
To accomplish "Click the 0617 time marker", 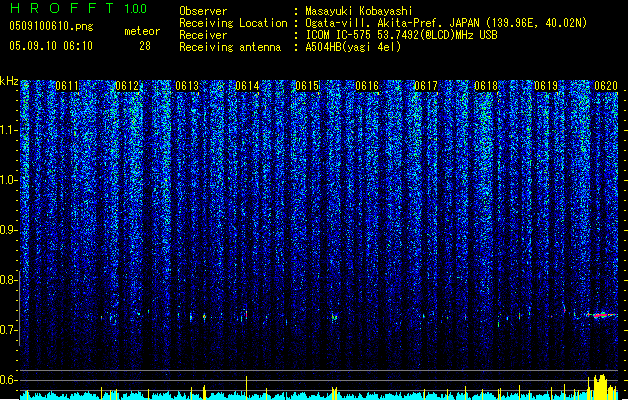I will (x=426, y=86).
